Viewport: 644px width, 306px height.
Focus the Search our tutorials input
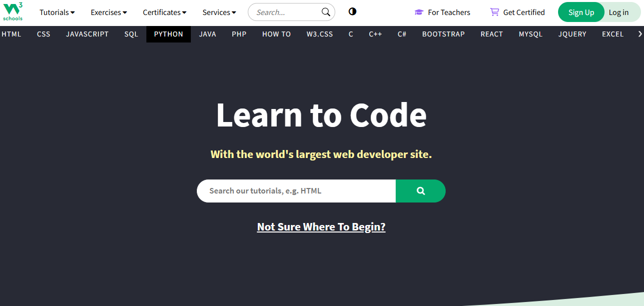coord(296,191)
